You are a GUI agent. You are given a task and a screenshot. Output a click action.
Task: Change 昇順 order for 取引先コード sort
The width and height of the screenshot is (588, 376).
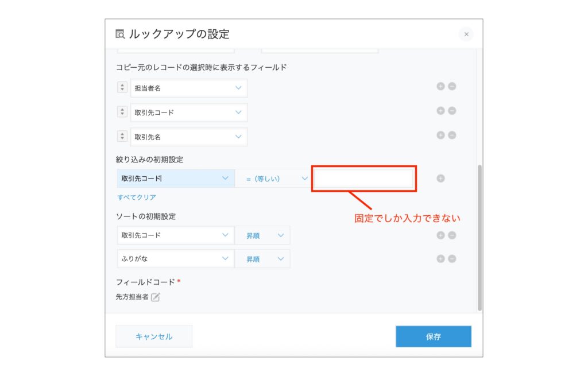point(262,235)
